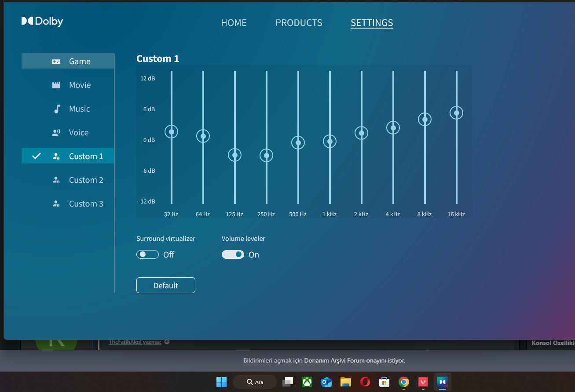The width and height of the screenshot is (575, 392).
Task: Switch to Google Chrome in the taskbar
Action: (x=404, y=382)
